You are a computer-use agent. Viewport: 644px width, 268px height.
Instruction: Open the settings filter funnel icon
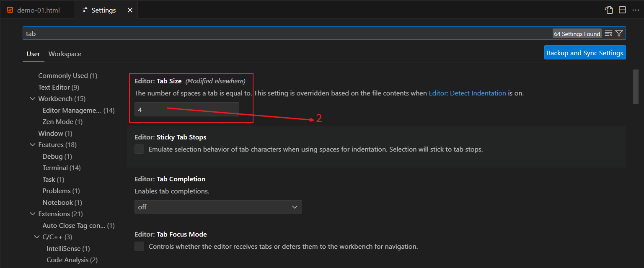(619, 33)
